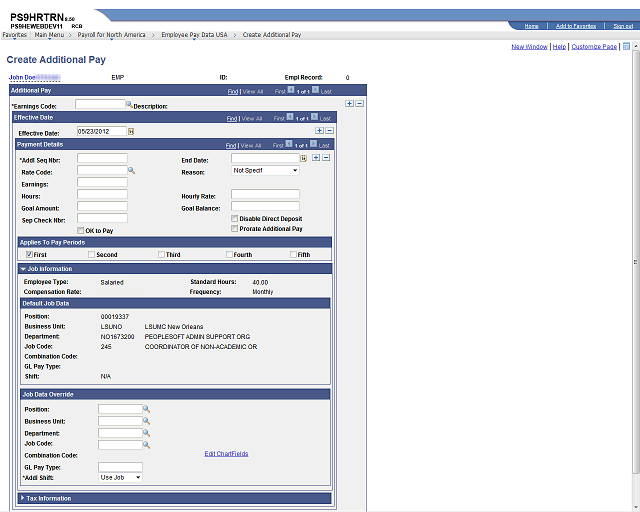Delete the Effective Date row
This screenshot has height=512, width=640.
330,131
